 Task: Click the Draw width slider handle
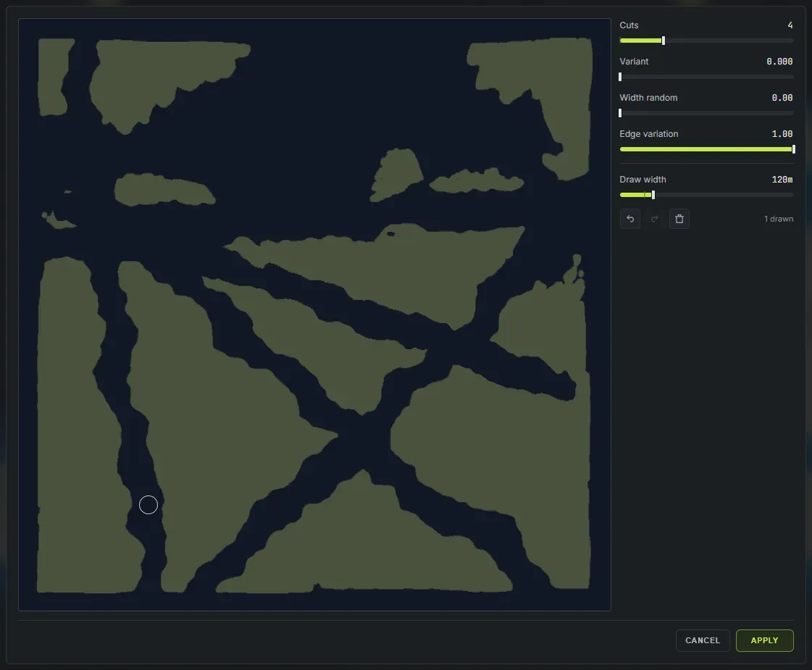pos(653,195)
